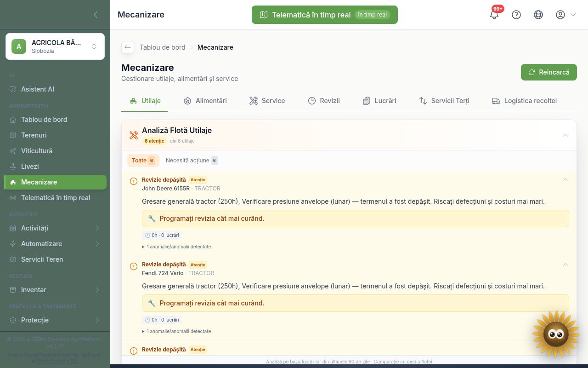This screenshot has width=588, height=368.
Task: Open the Teren Systems SRL footer link
Action: (x=57, y=361)
